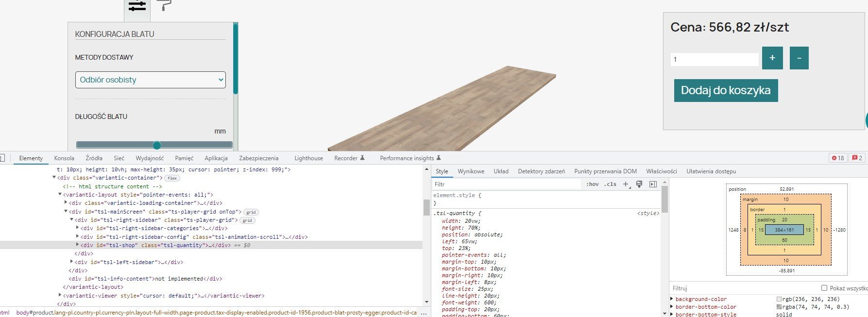Check the 'Pokaż wszystko' checkbox
This screenshot has height=317, width=868.
(x=824, y=288)
